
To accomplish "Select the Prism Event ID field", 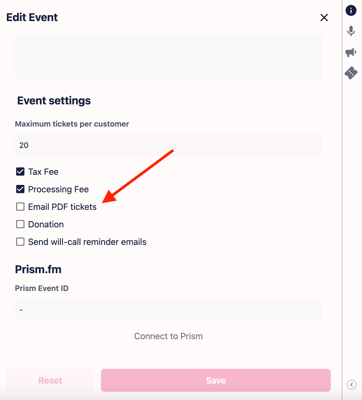I will [168, 310].
